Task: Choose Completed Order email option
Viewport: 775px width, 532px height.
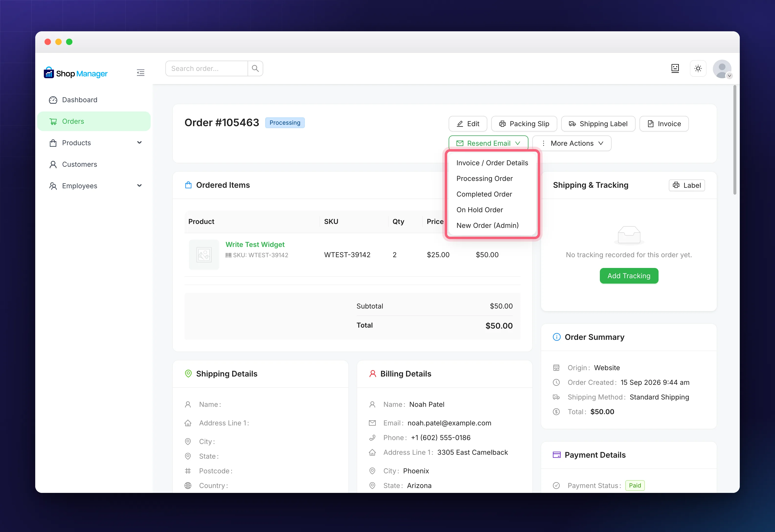Action: pos(492,194)
